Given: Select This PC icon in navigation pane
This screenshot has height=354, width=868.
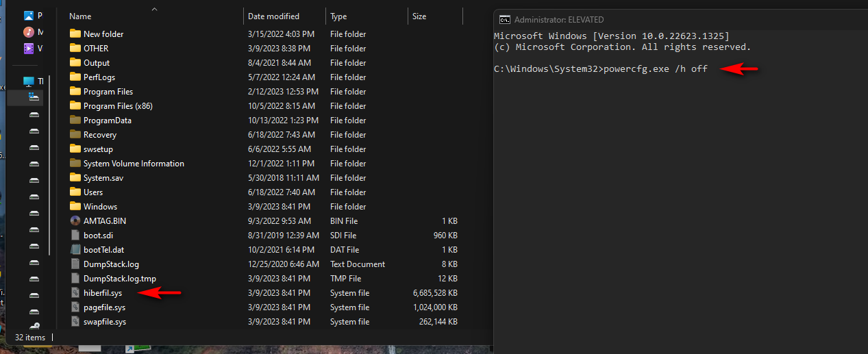Looking at the screenshot, I should tap(29, 81).
